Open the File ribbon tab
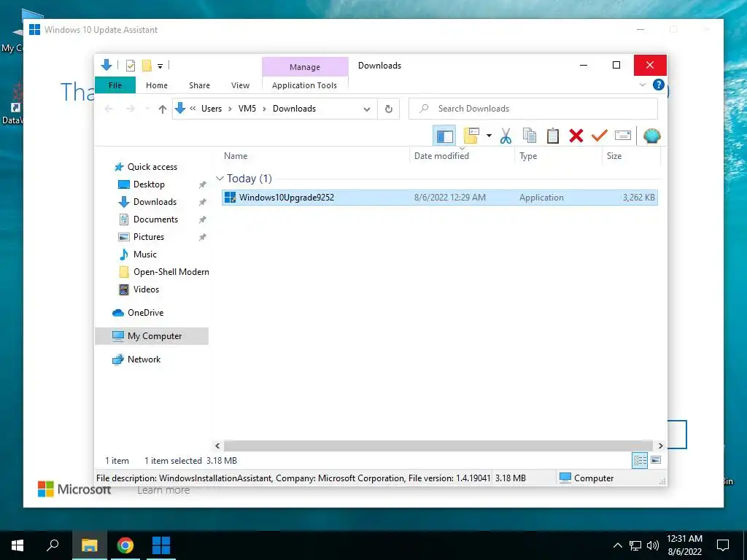This screenshot has height=560, width=747. click(115, 85)
